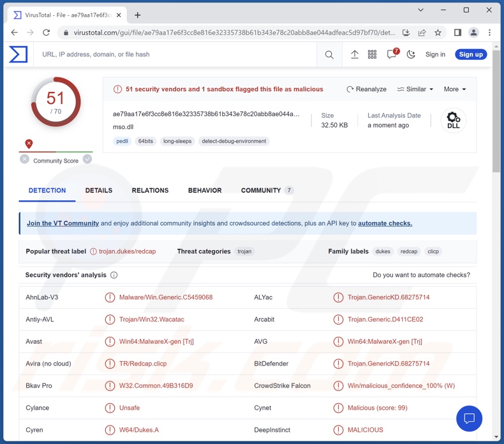Image resolution: width=504 pixels, height=444 pixels.
Task: Click Join the VT Community link
Action: coord(63,223)
